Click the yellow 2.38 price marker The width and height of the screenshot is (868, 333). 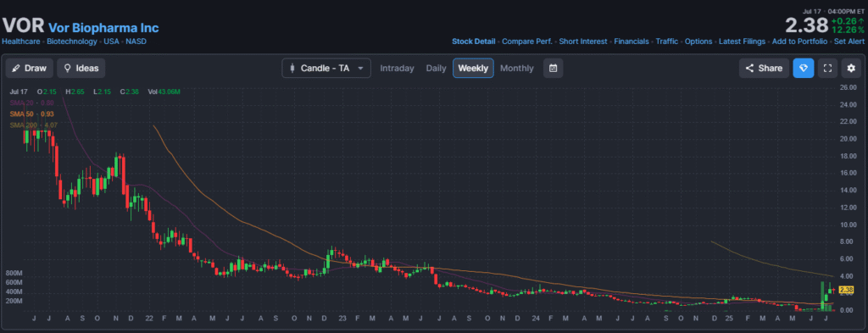846,289
